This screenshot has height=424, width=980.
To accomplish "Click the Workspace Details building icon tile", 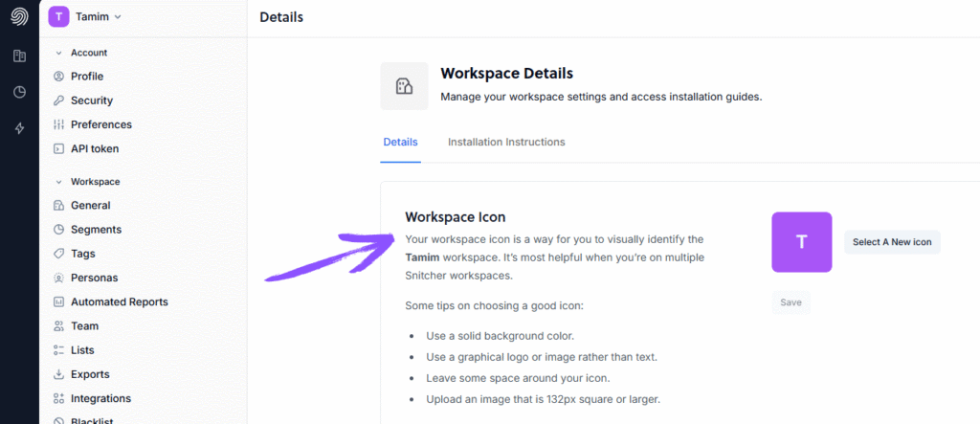I will coord(405,86).
